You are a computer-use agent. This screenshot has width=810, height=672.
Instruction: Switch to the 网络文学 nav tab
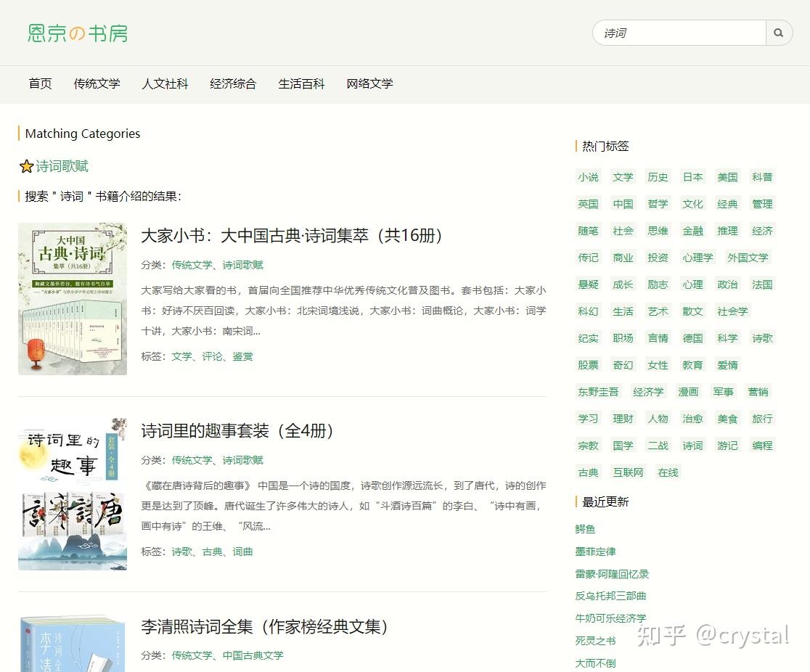tap(369, 83)
